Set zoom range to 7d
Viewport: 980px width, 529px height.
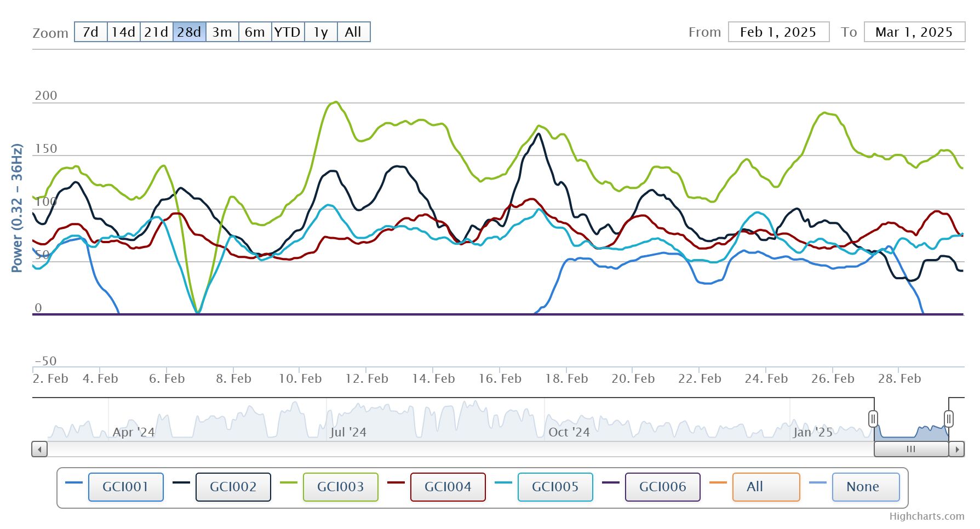point(90,32)
